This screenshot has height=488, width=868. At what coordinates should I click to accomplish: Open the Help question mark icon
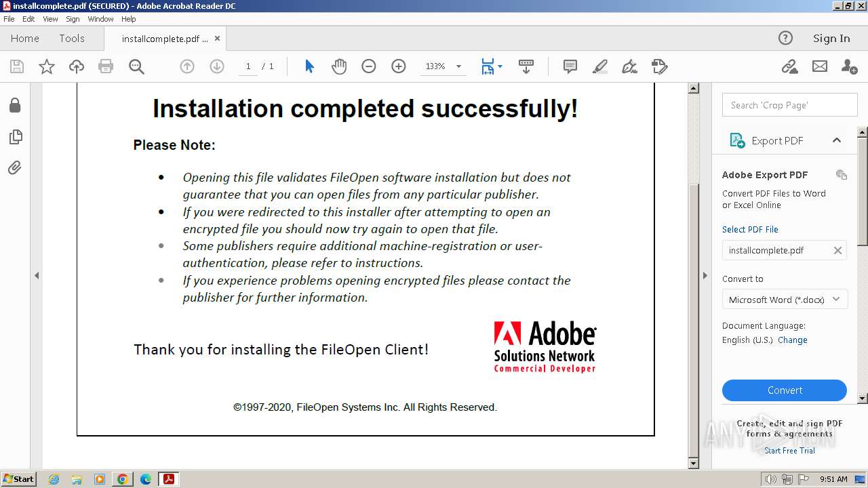pyautogui.click(x=785, y=38)
